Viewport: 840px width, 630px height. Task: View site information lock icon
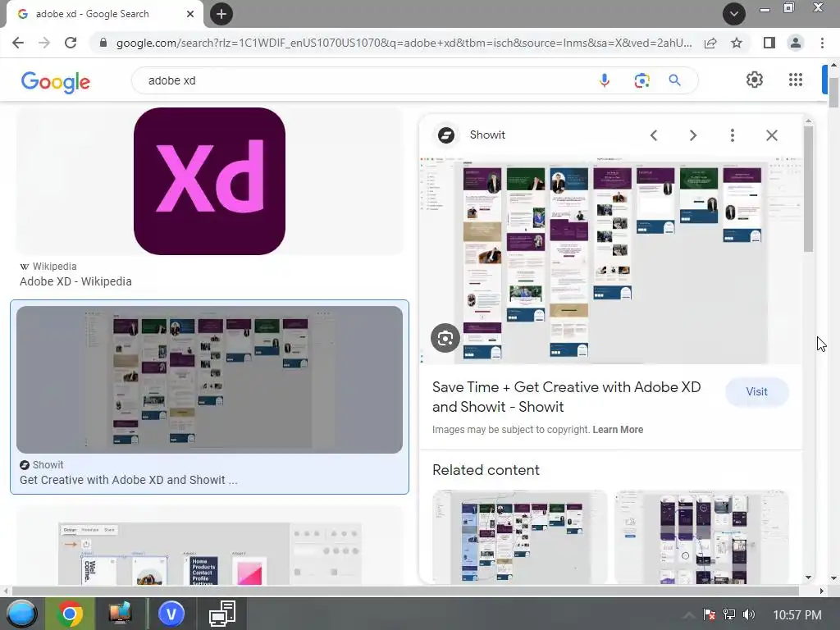coord(103,43)
